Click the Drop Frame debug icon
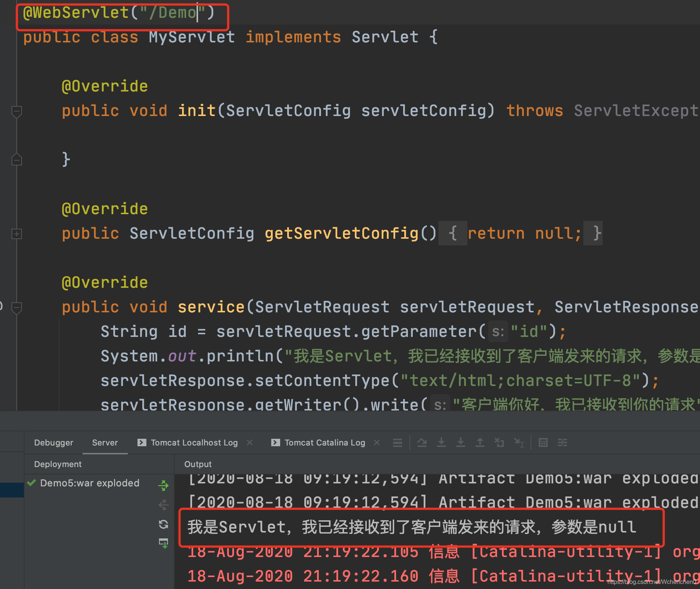The image size is (700, 589). click(499, 442)
